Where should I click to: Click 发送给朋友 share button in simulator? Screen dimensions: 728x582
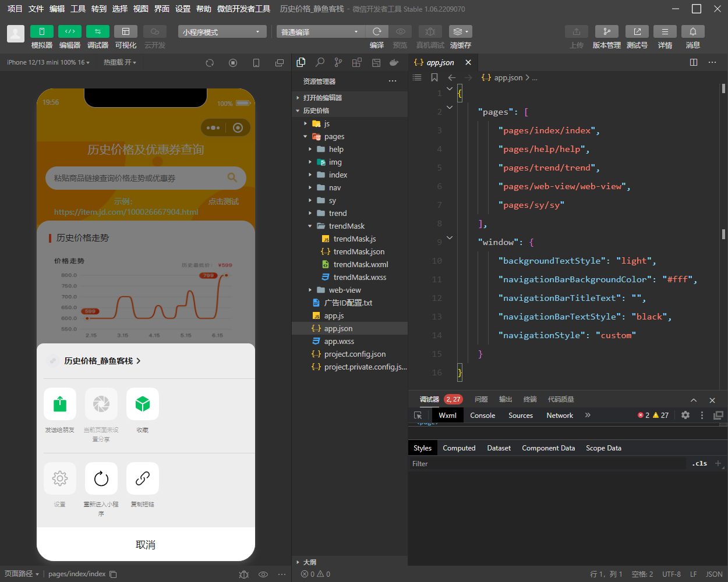tap(60, 404)
